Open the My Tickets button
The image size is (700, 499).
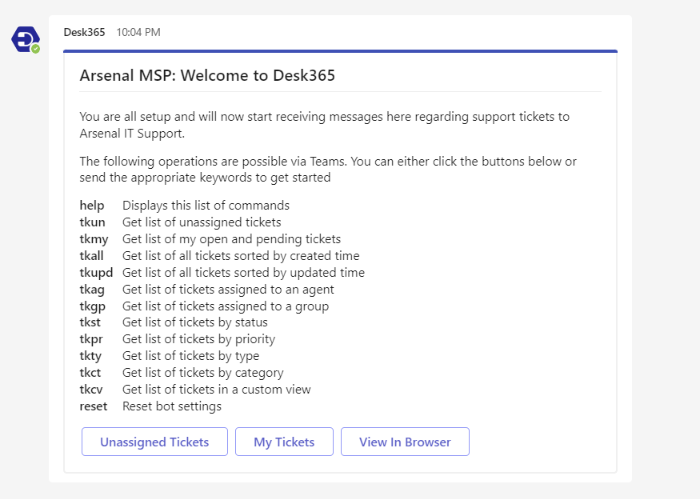(x=284, y=442)
